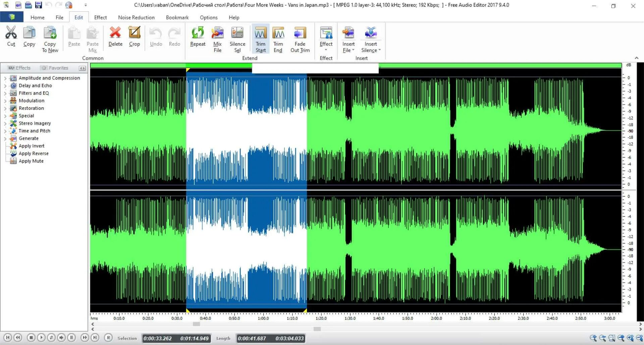Toggle loop playback button

click(51, 338)
